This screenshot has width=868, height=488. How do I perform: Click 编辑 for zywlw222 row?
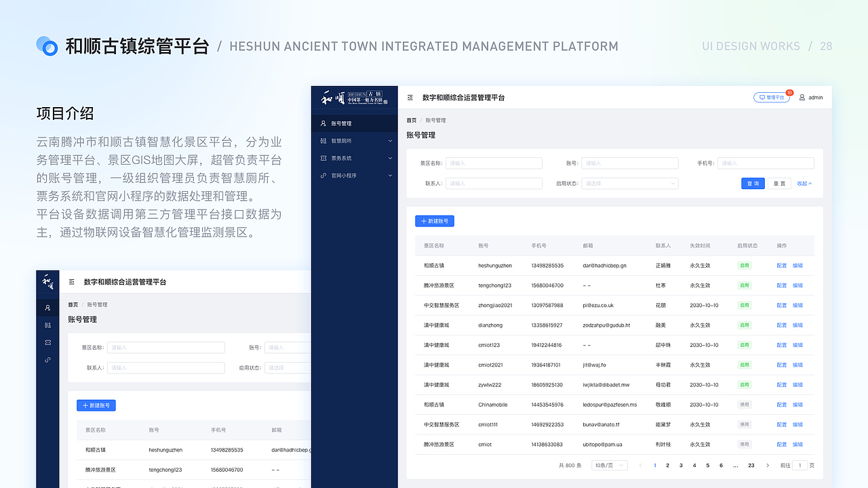[x=797, y=385]
